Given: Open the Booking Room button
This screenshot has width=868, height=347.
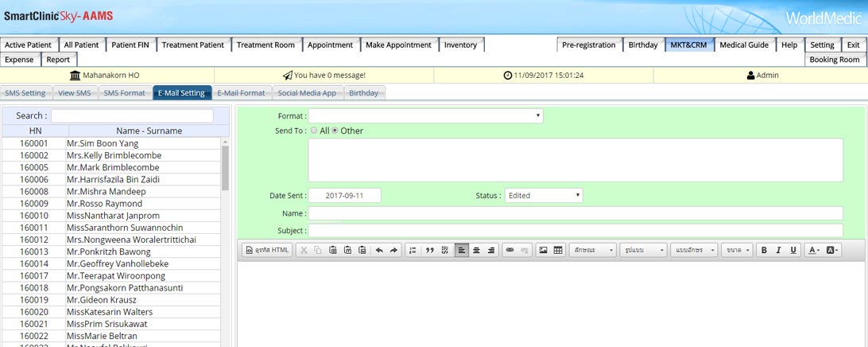Looking at the screenshot, I should click(x=835, y=60).
